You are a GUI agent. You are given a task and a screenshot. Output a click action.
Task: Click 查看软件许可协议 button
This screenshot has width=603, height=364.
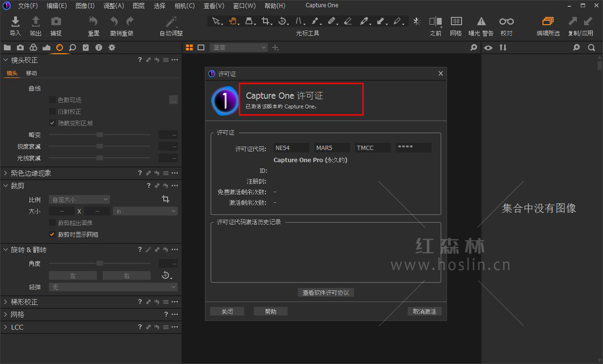(326, 293)
